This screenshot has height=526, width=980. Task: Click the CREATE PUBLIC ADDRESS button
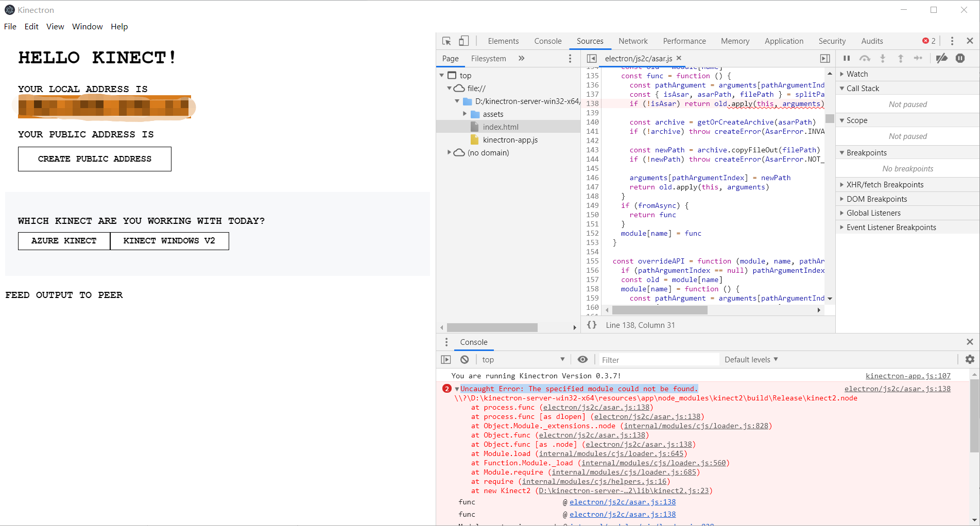click(94, 159)
